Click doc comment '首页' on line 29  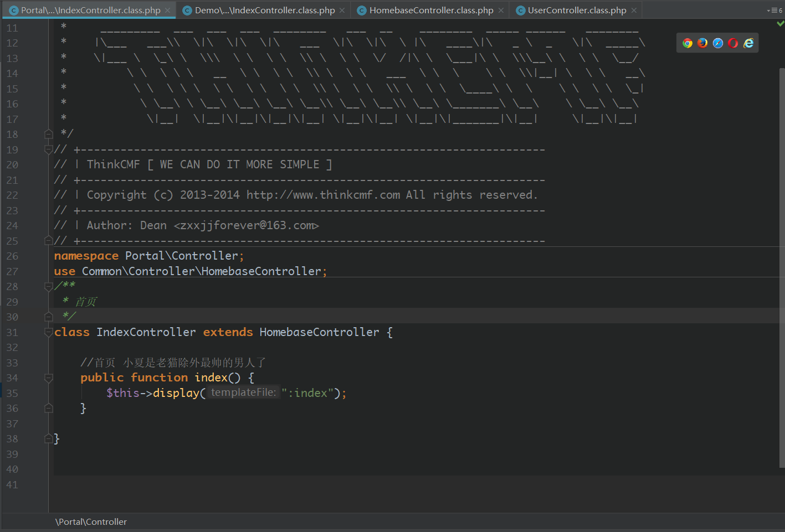click(86, 302)
